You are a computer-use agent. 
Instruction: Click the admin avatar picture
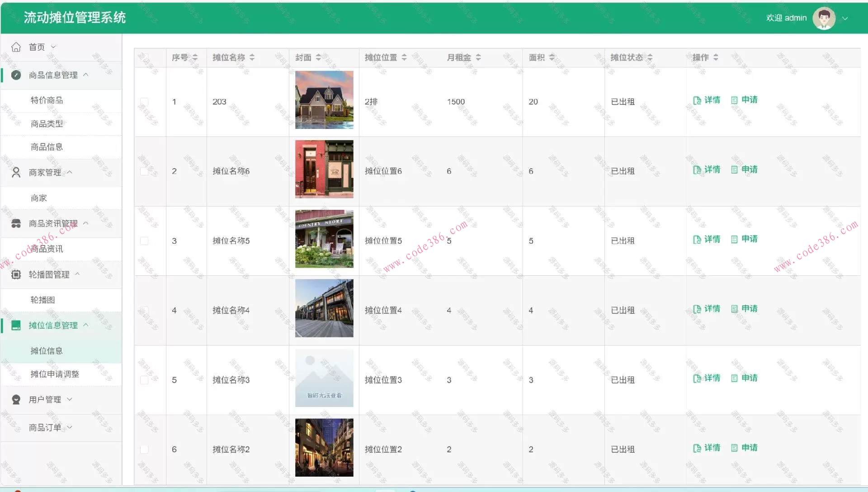824,18
